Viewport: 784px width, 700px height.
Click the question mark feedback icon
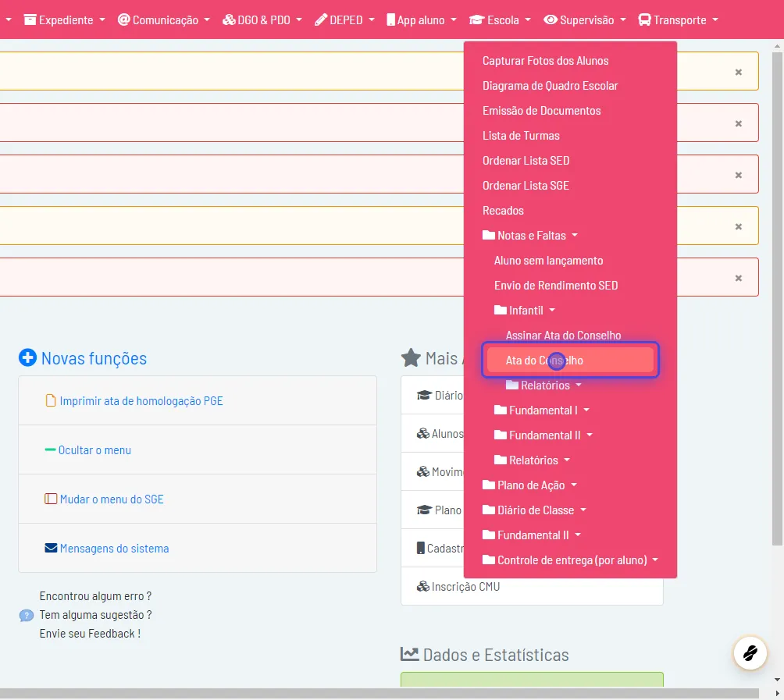[27, 616]
